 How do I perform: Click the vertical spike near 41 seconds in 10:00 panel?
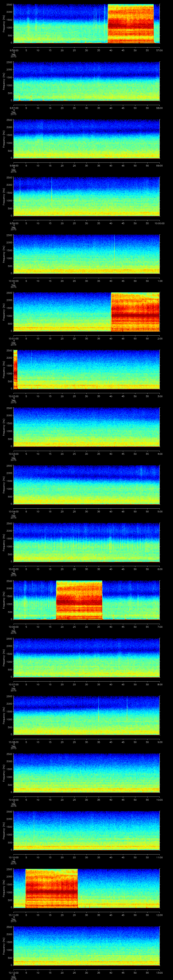pos(114,251)
